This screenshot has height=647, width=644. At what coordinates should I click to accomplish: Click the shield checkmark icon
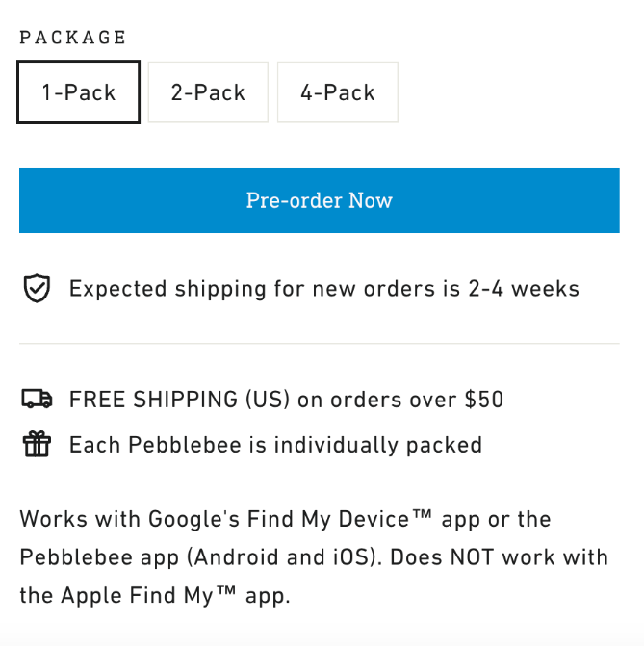coord(37,288)
